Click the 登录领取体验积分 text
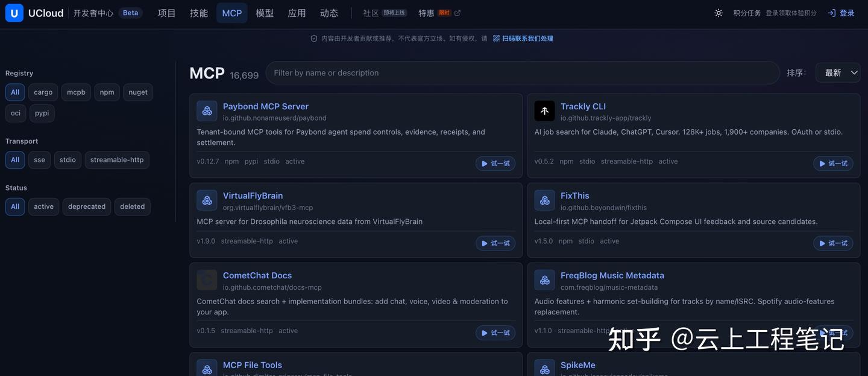The image size is (868, 376). click(x=791, y=13)
